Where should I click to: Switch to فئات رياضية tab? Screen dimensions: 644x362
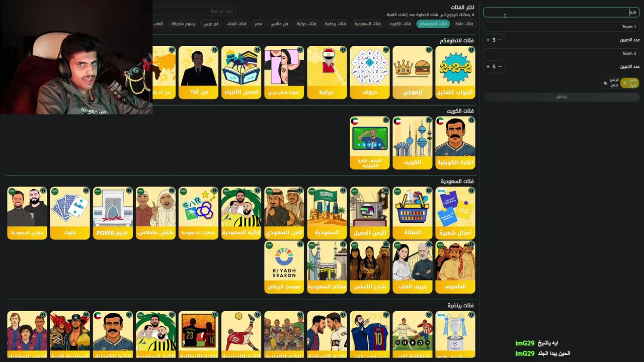tap(335, 24)
